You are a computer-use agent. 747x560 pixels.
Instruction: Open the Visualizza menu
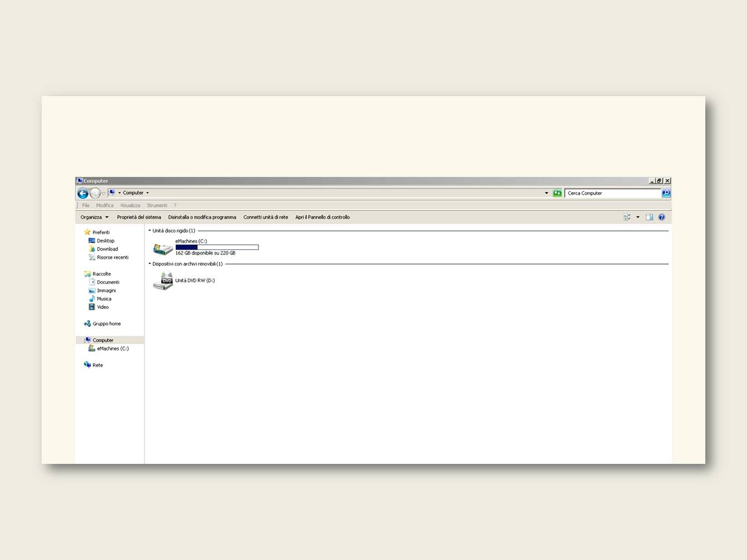click(x=130, y=206)
